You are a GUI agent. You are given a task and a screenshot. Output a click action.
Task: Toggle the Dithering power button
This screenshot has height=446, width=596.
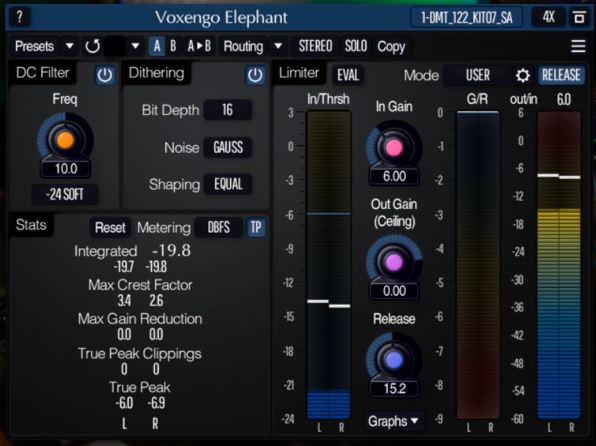(x=255, y=75)
